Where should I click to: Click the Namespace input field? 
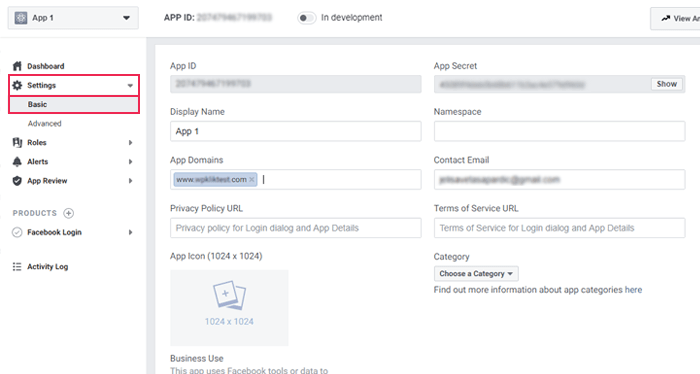tap(559, 131)
